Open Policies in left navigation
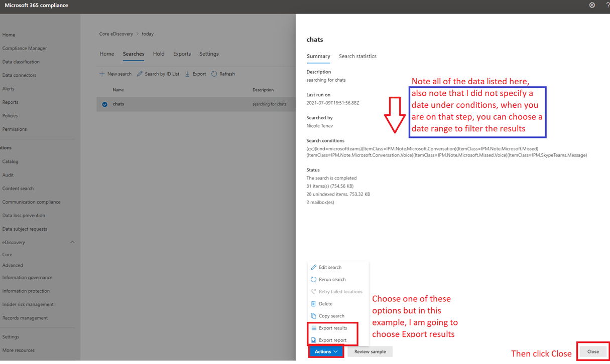Image resolution: width=610 pixels, height=364 pixels. [x=10, y=116]
